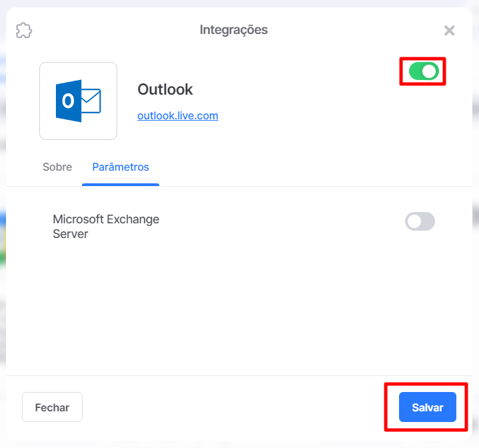The image size is (479, 448).
Task: Save changes with the Salvar button
Action: tap(428, 407)
